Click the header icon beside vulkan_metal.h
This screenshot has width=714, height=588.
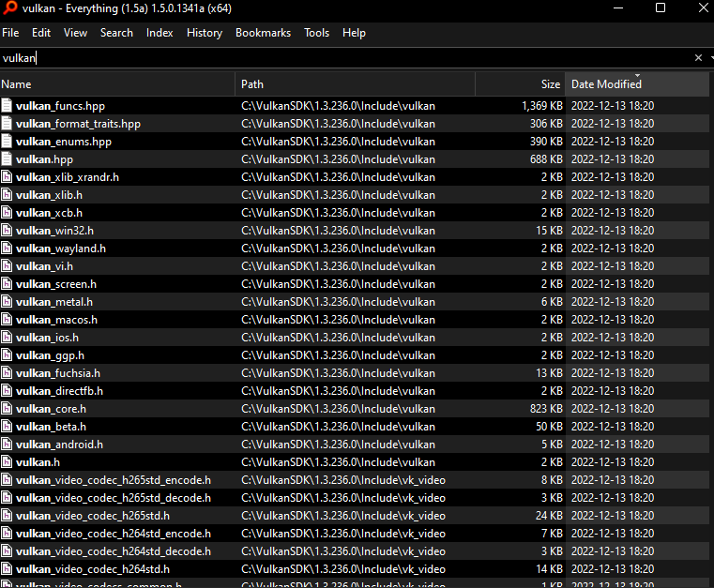pos(7,301)
